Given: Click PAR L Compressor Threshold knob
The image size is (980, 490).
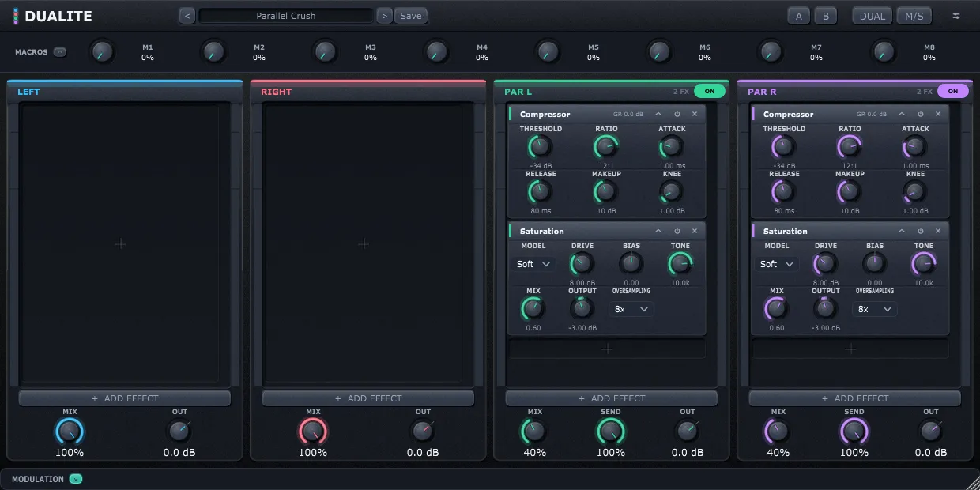Looking at the screenshot, I should (x=540, y=147).
